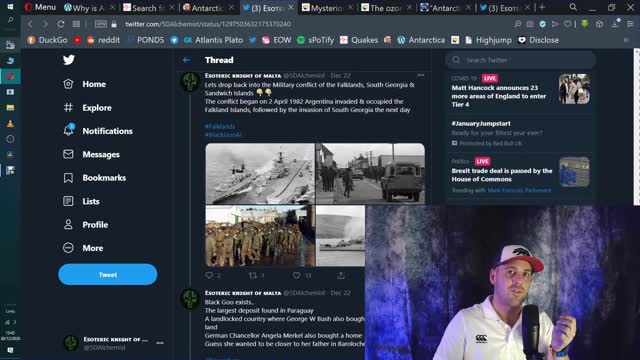Click the address bar URL

pos(208,24)
